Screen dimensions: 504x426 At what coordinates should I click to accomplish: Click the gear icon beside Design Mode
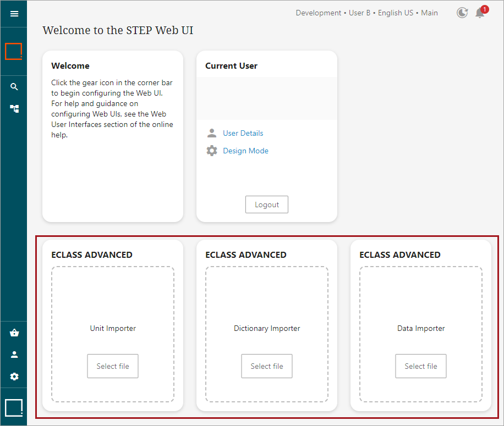coord(212,151)
